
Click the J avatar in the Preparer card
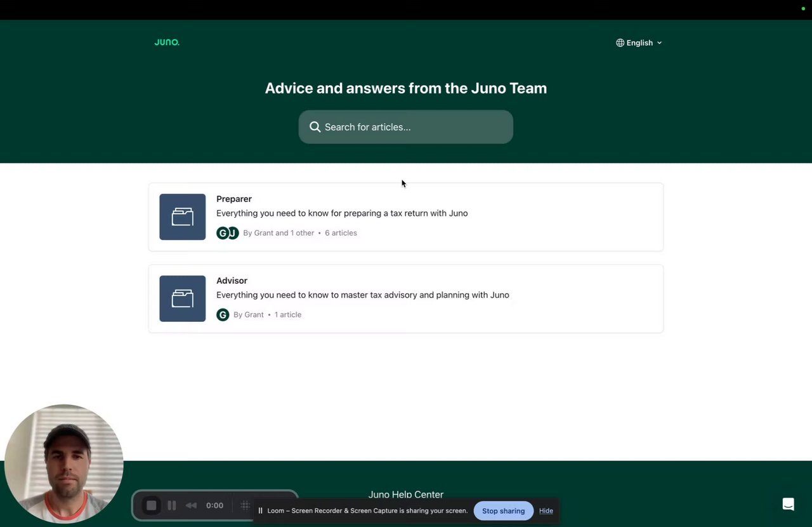(233, 233)
